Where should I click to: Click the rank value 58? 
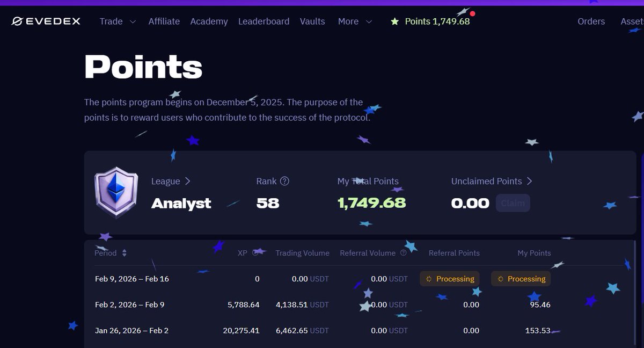pyautogui.click(x=268, y=203)
